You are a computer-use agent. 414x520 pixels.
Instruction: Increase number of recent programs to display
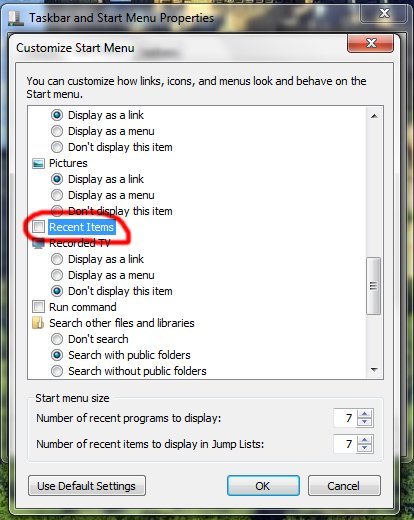click(x=365, y=414)
